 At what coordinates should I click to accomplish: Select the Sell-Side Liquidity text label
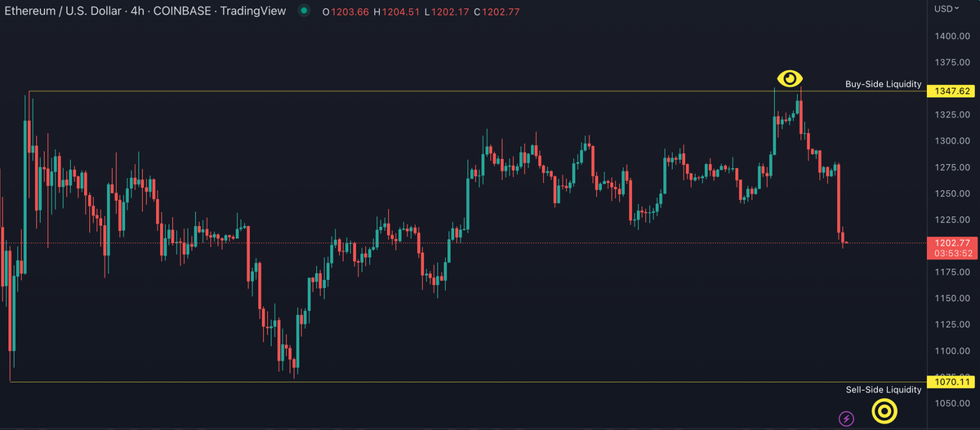(x=884, y=389)
